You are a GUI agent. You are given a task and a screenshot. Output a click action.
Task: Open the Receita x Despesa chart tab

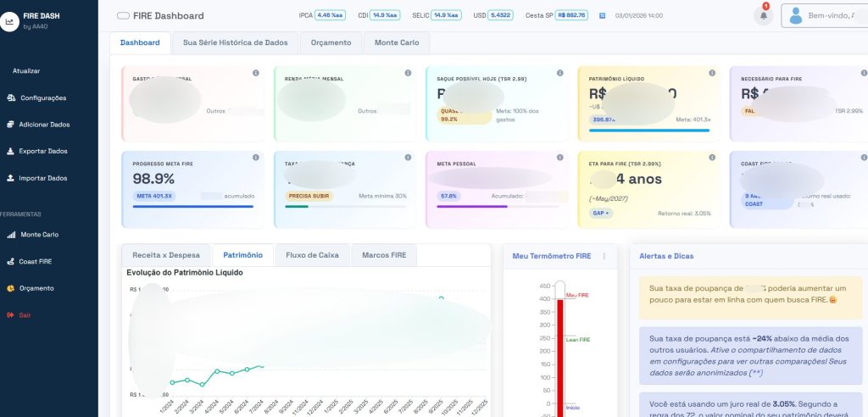point(166,255)
